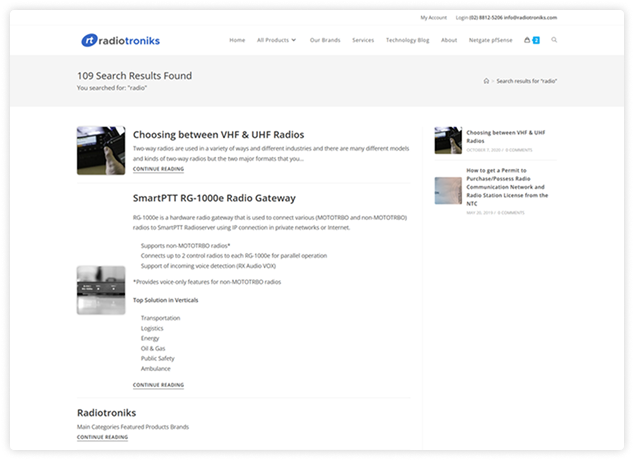Open the Services menu item

363,40
